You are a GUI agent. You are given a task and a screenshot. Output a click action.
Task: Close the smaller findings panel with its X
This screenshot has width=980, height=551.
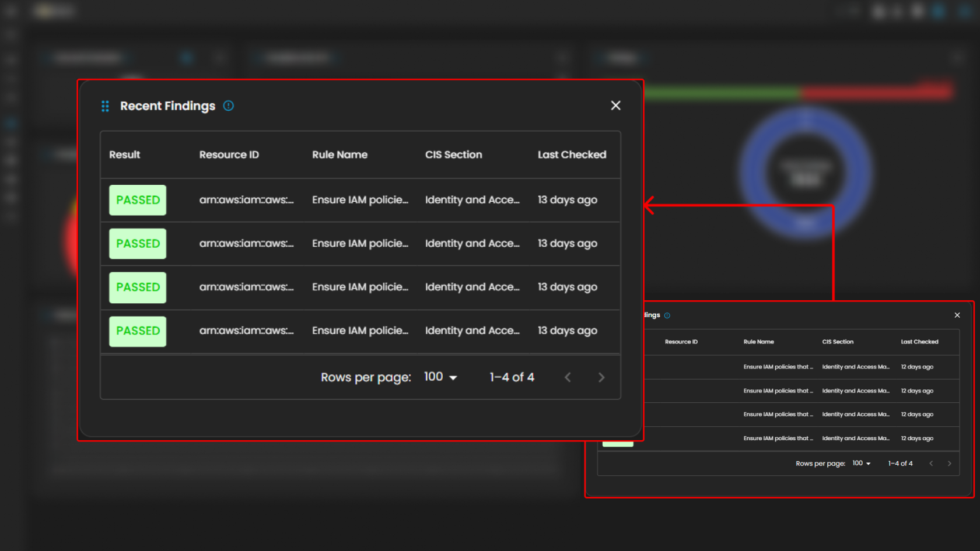[957, 315]
